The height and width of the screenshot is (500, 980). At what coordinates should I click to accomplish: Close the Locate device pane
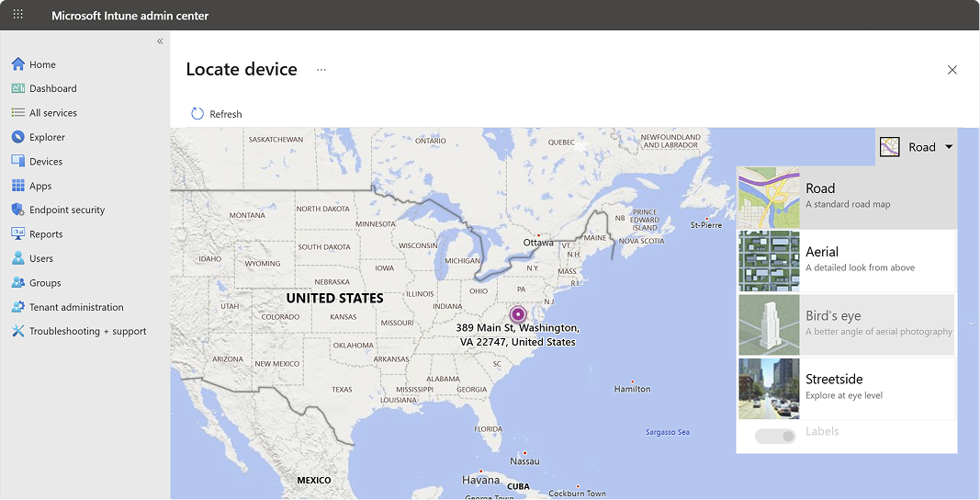(952, 70)
